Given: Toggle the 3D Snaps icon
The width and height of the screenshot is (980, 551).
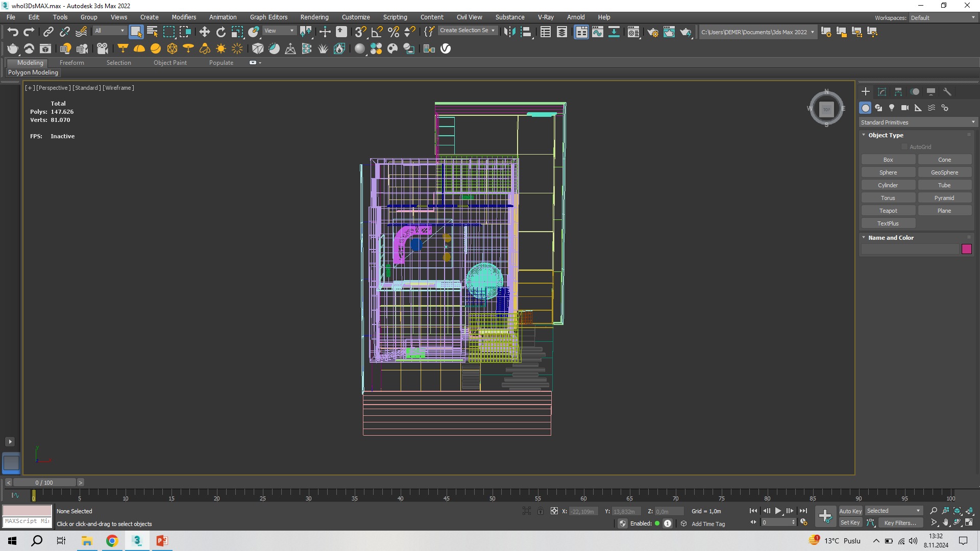Looking at the screenshot, I should [x=360, y=32].
